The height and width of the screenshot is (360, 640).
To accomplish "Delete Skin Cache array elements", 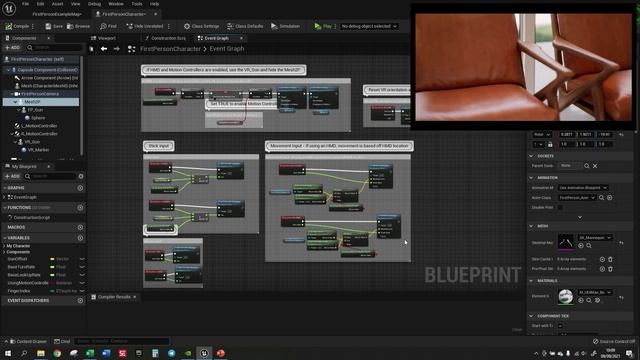I will click(610, 259).
